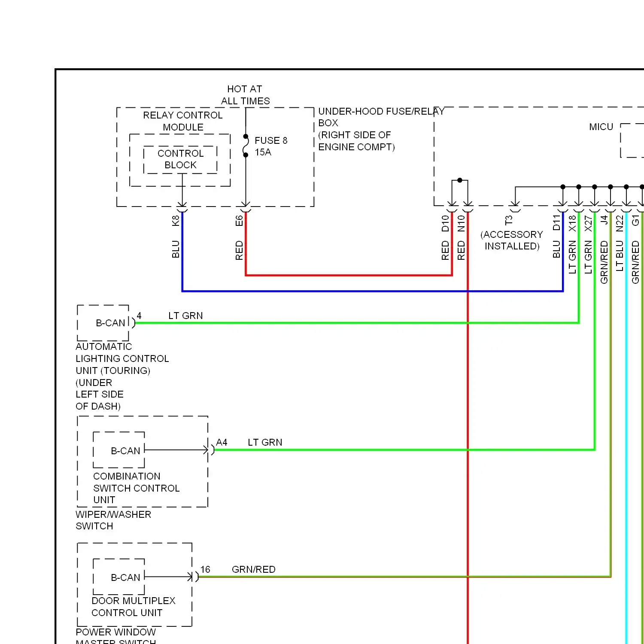Select the RELAY CONTROL MODULE label
The height and width of the screenshot is (644, 644).
tap(183, 121)
